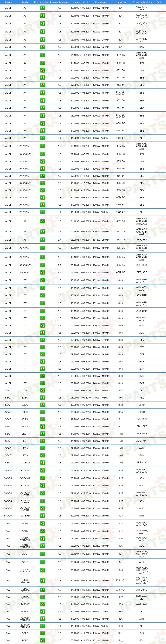The height and width of the screenshot is (644, 166).
Task: Click fuel icon in A4 Avant 2.0 row
Action: click(x=42, y=212)
